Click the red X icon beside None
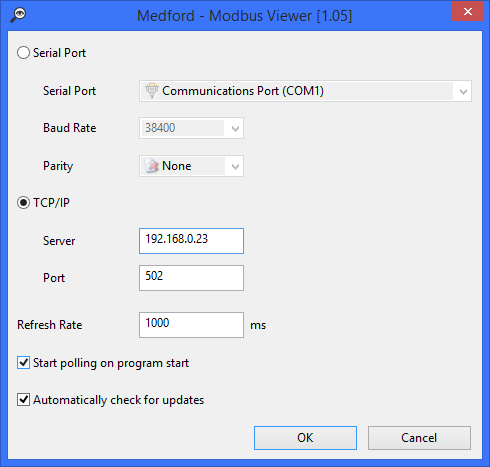Image resolution: width=490 pixels, height=467 pixels. coord(152,166)
